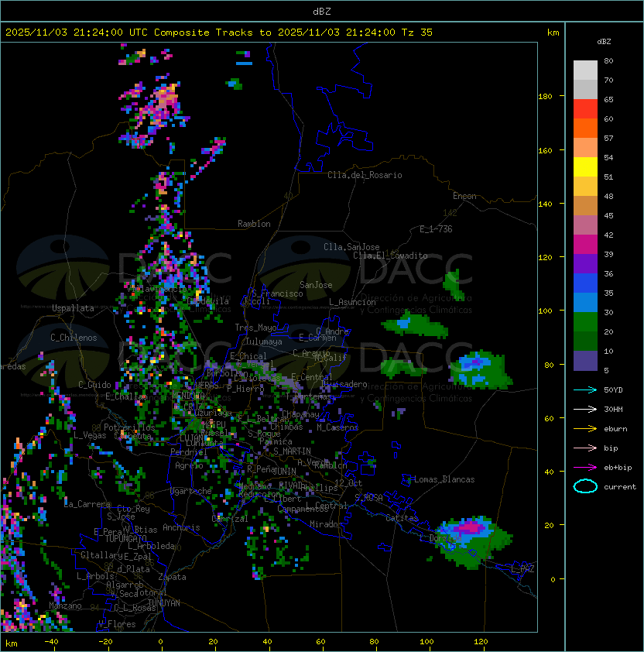Click the Manzano place label
The image size is (644, 652).
(65, 606)
